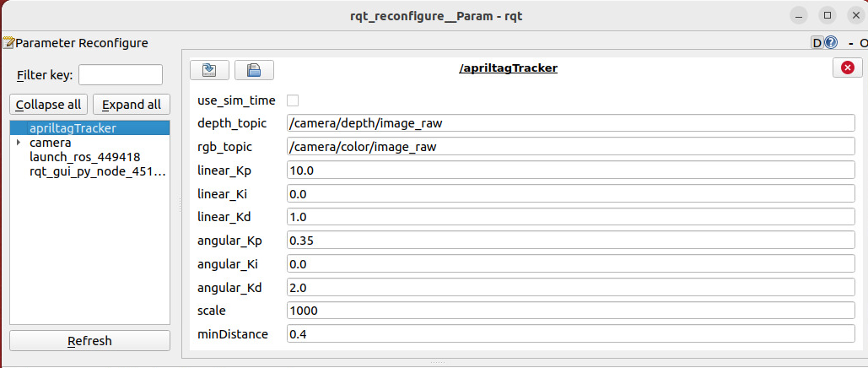This screenshot has height=368, width=868.
Task: Select launch_ros_449418 in the node list
Action: point(84,157)
